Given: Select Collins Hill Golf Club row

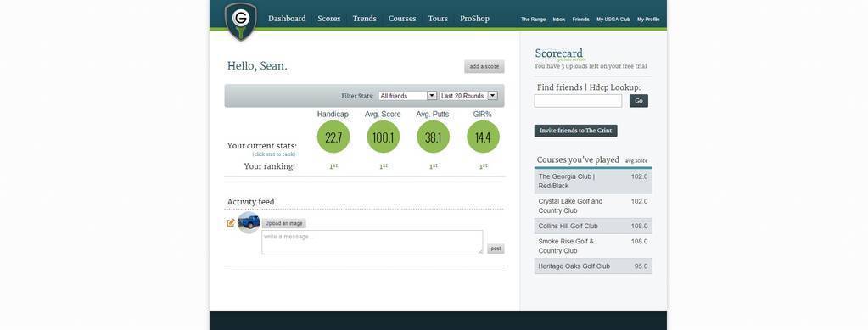Looking at the screenshot, I should pos(593,226).
